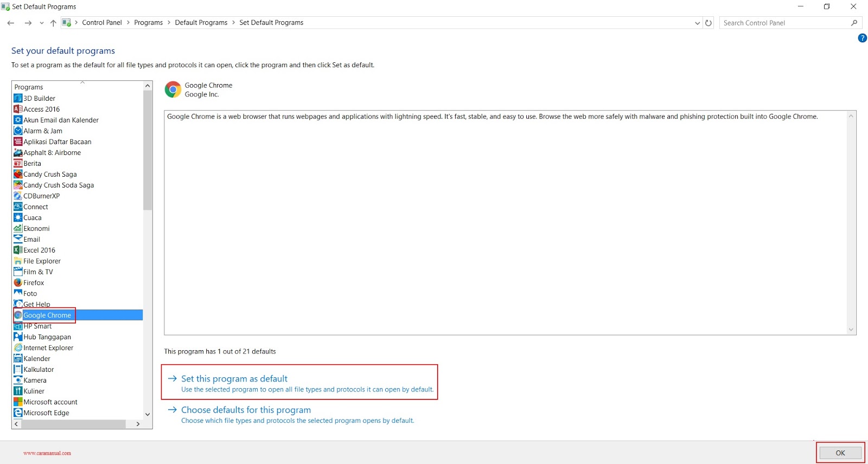The image size is (868, 464).
Task: Expand the chevron after Control Panel breadcrumb
Action: (x=128, y=23)
